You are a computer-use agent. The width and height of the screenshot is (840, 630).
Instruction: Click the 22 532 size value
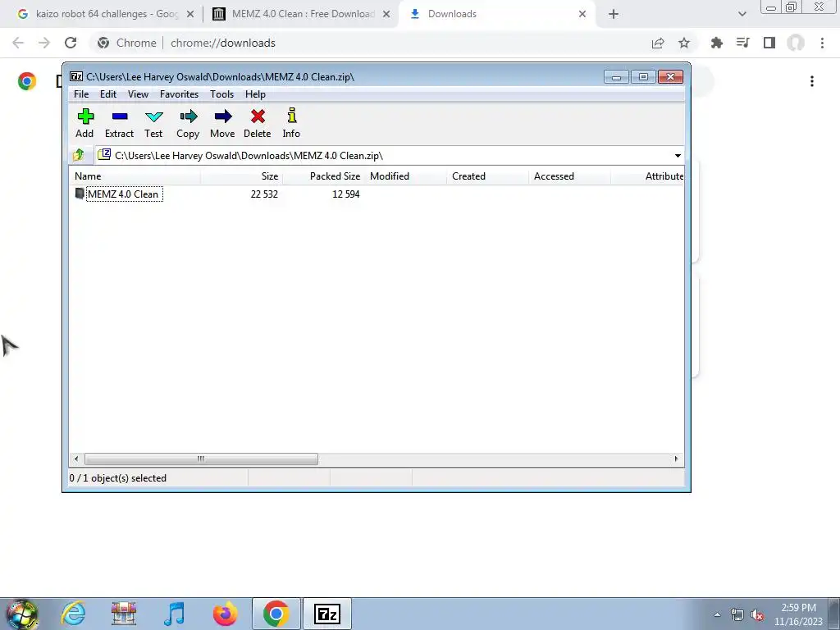coord(264,194)
